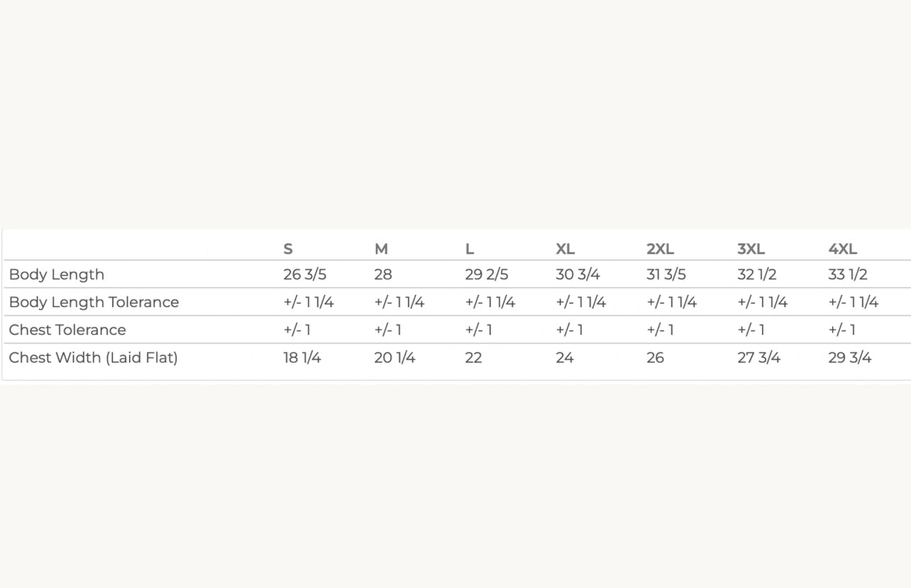Click the 29 2/5 body length value
Image resolution: width=911 pixels, height=588 pixels.
click(x=486, y=274)
